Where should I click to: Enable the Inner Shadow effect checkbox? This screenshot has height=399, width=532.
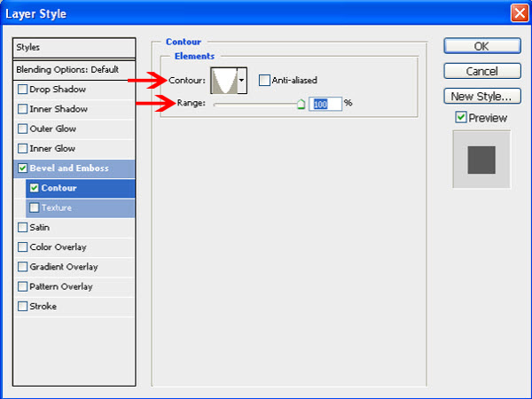coord(22,109)
